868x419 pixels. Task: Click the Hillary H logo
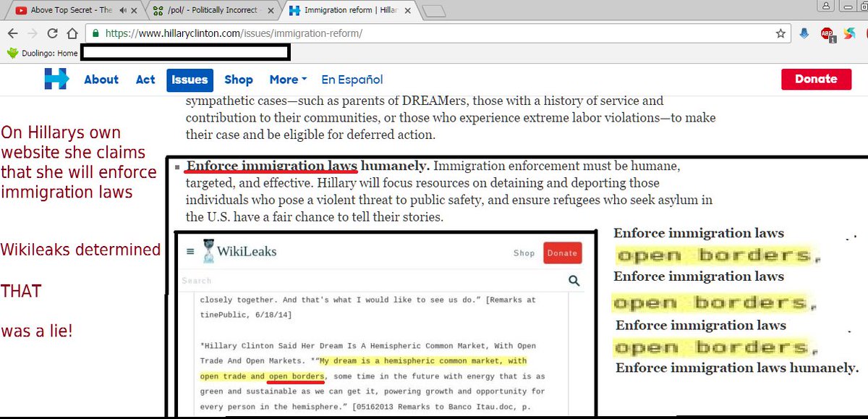click(56, 79)
